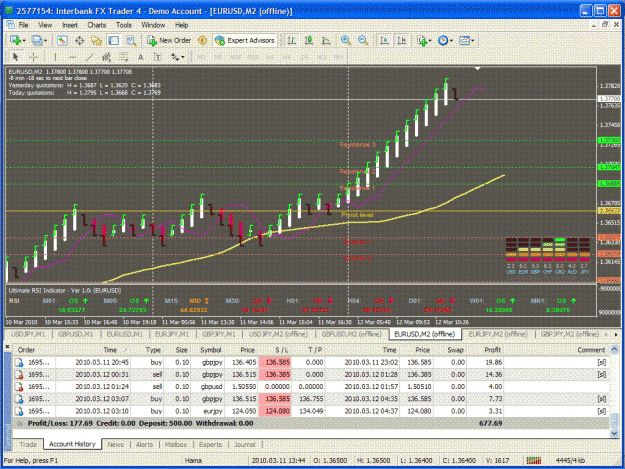
Task: Toggle the Strategy Tester panel
Action: click(131, 40)
